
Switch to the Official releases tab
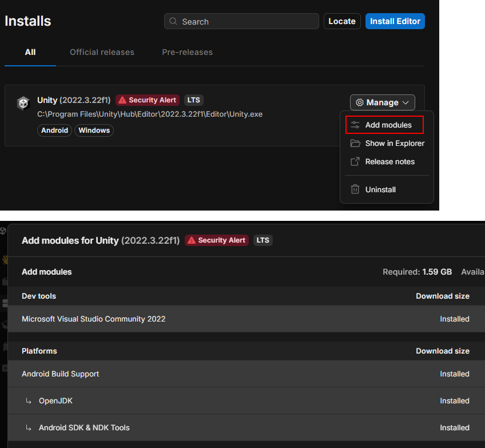(x=102, y=52)
